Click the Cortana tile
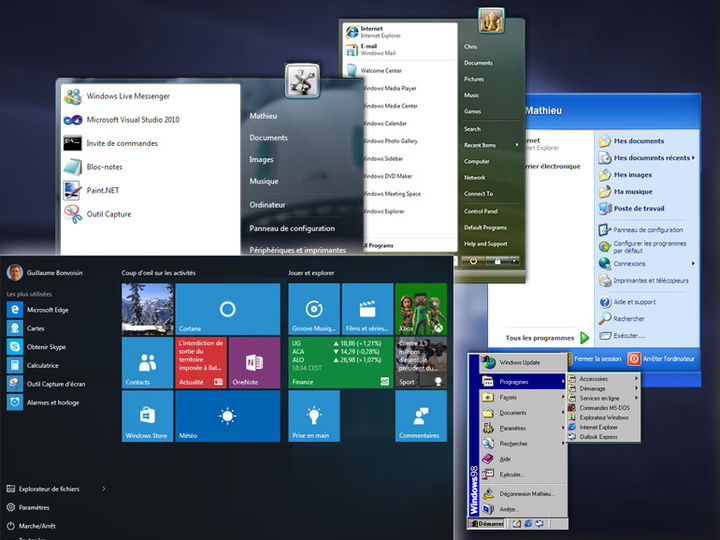 tap(227, 309)
